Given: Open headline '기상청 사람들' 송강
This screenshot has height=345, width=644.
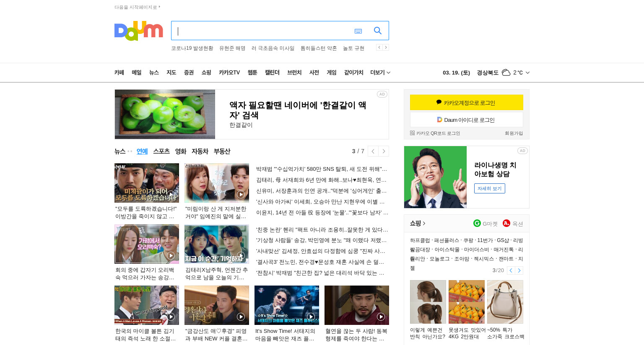Looking at the screenshot, I should point(321,241).
